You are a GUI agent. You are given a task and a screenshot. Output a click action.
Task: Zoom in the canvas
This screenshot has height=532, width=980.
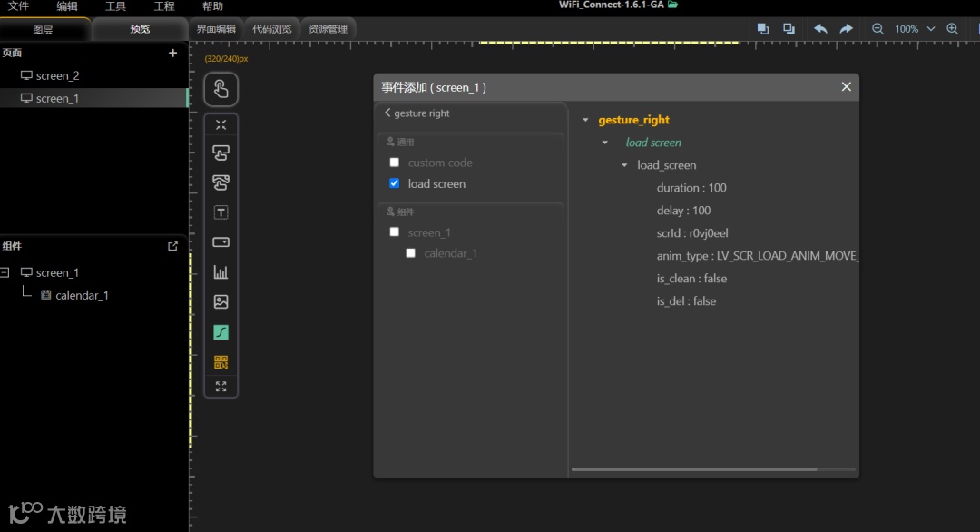(953, 29)
